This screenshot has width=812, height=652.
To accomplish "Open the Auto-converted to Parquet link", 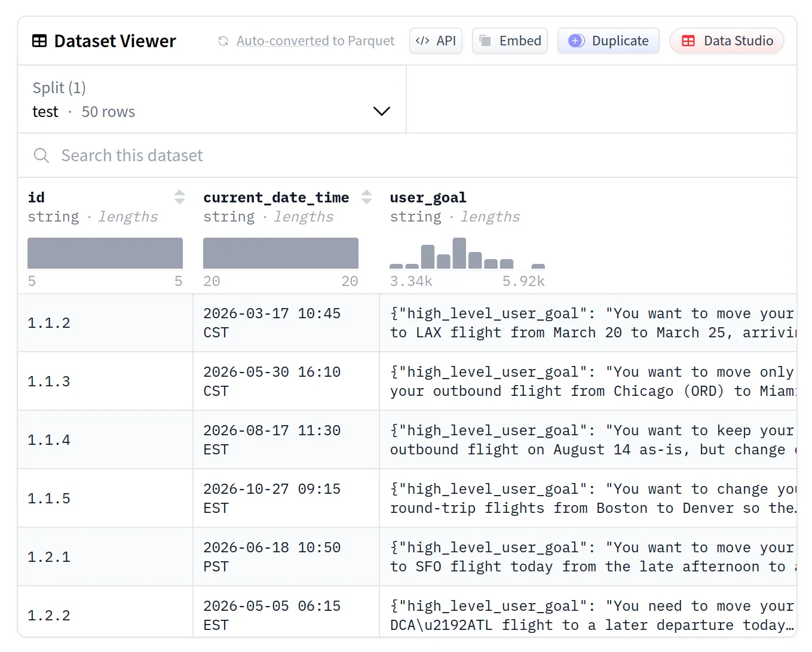I will pos(315,41).
